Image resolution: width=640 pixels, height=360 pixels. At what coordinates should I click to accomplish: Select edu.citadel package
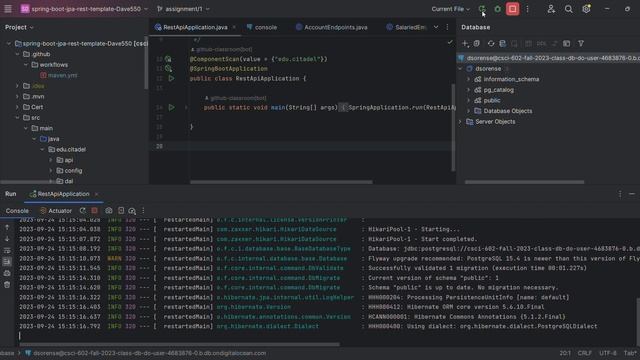pos(67,149)
